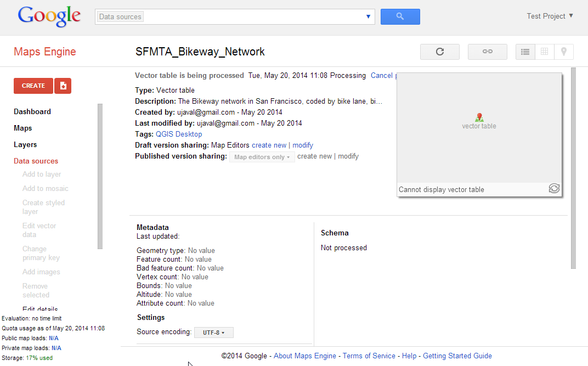Select Layers in the sidebar
The height and width of the screenshot is (366, 588).
point(25,144)
